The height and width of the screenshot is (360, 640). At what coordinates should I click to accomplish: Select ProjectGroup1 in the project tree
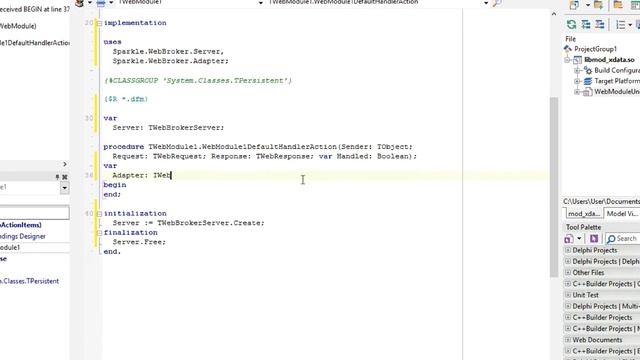[596, 49]
